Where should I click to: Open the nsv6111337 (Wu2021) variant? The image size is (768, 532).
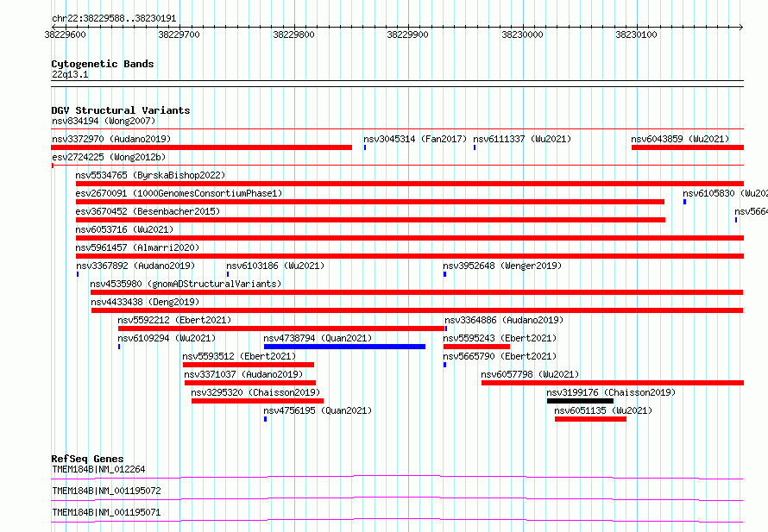point(522,139)
